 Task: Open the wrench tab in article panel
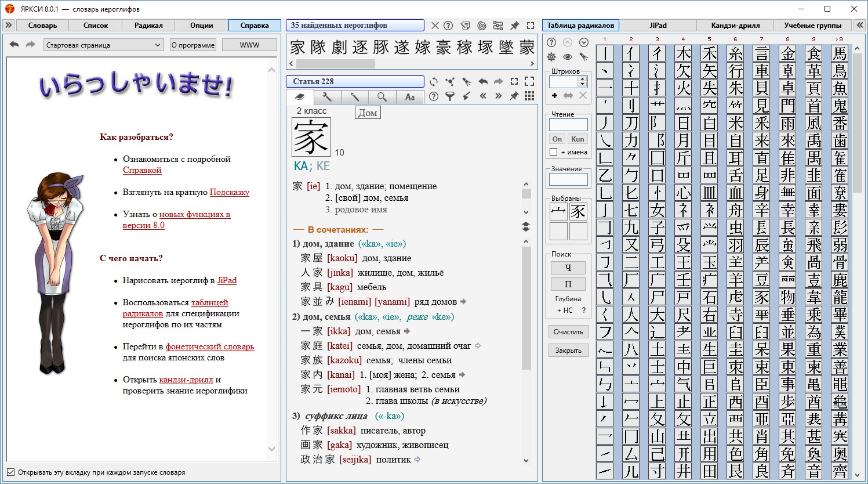click(x=327, y=97)
